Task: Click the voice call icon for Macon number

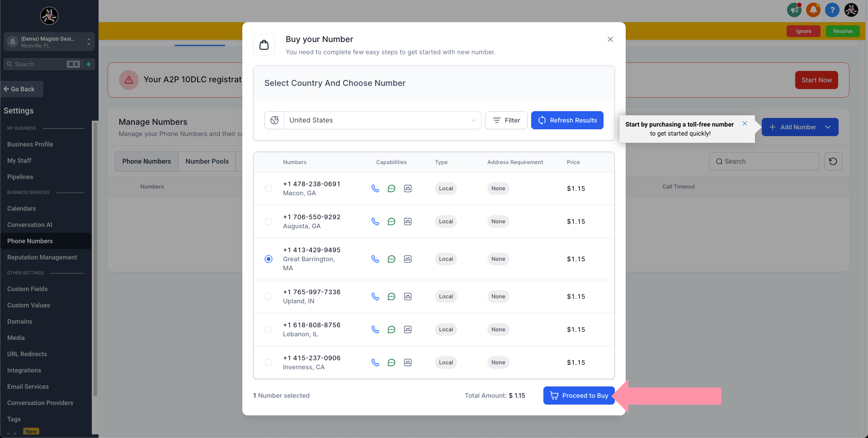Action: (375, 188)
